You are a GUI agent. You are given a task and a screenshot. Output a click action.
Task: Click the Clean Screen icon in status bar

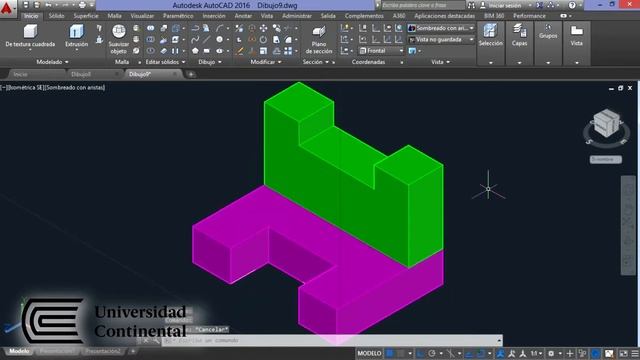coord(623,353)
